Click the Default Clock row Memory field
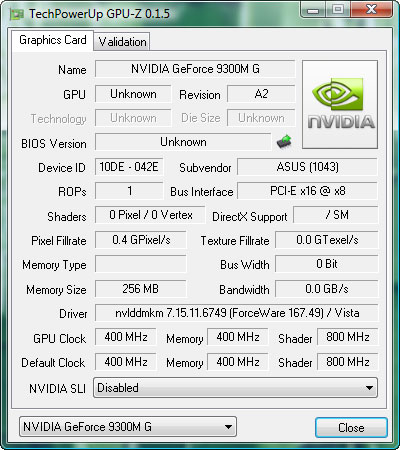The height and width of the screenshot is (450, 400). coord(238,362)
